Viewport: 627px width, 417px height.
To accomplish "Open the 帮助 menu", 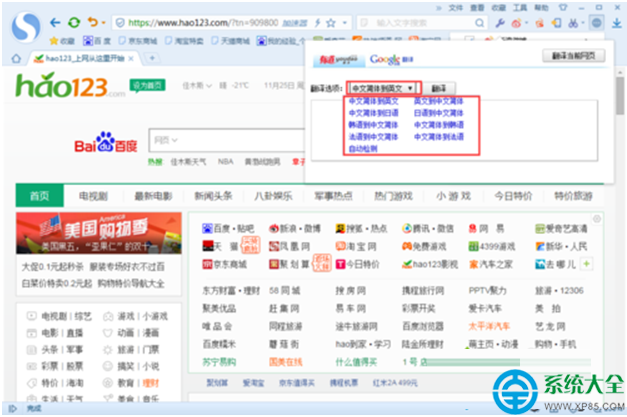I will [x=541, y=8].
